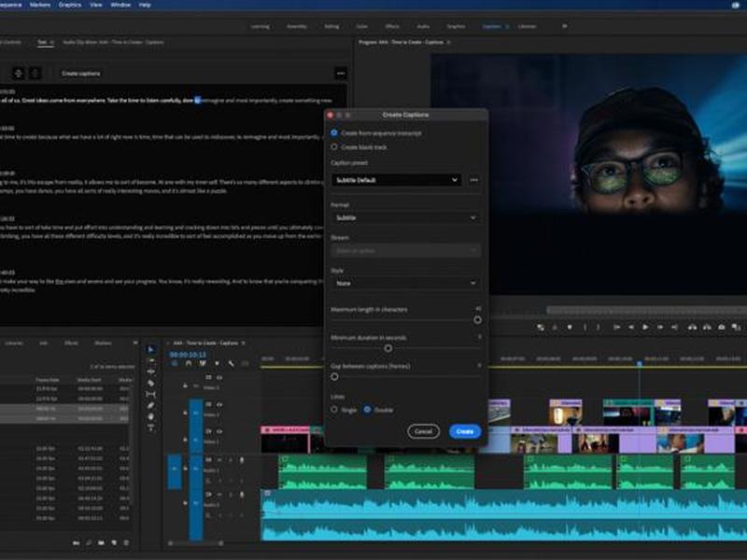Go to Out point in program monitor
Image resolution: width=747 pixels, height=560 pixels.
coord(674,328)
